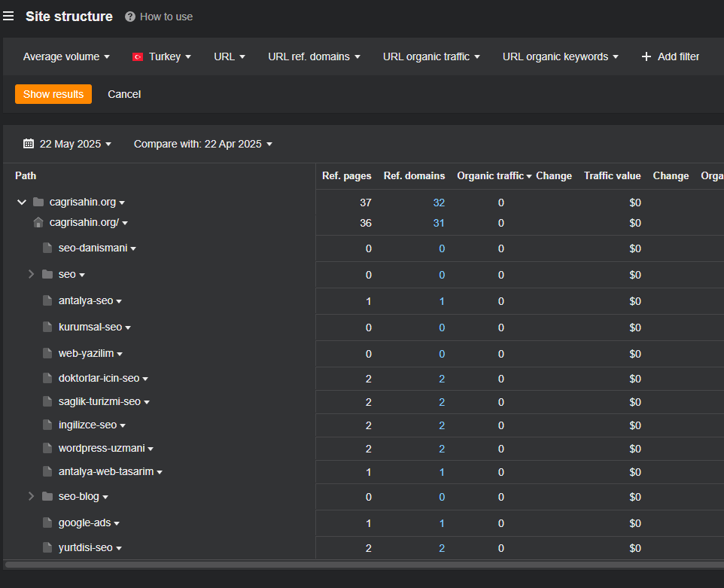
Task: Click the page icon for yurtdisi-seo
Action: pos(47,548)
